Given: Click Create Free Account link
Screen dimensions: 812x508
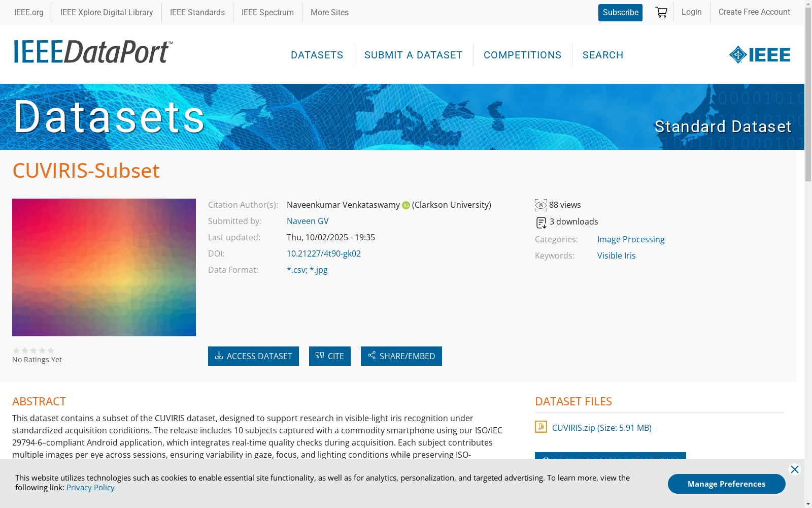Looking at the screenshot, I should 754,12.
